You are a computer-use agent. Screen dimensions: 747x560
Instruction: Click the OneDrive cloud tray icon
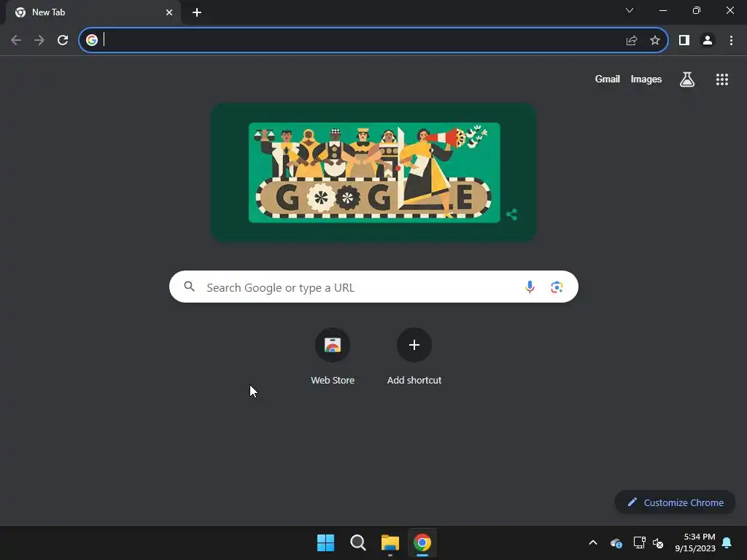click(x=616, y=542)
